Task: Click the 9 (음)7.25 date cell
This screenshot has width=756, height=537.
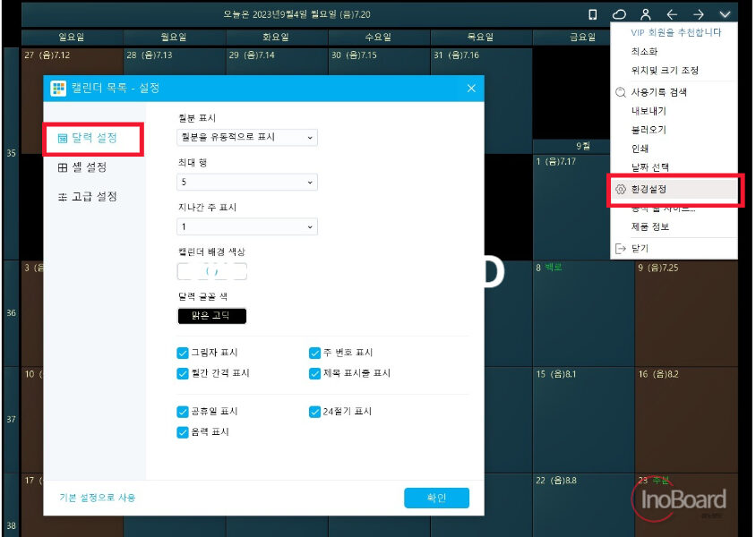Action: pos(686,313)
